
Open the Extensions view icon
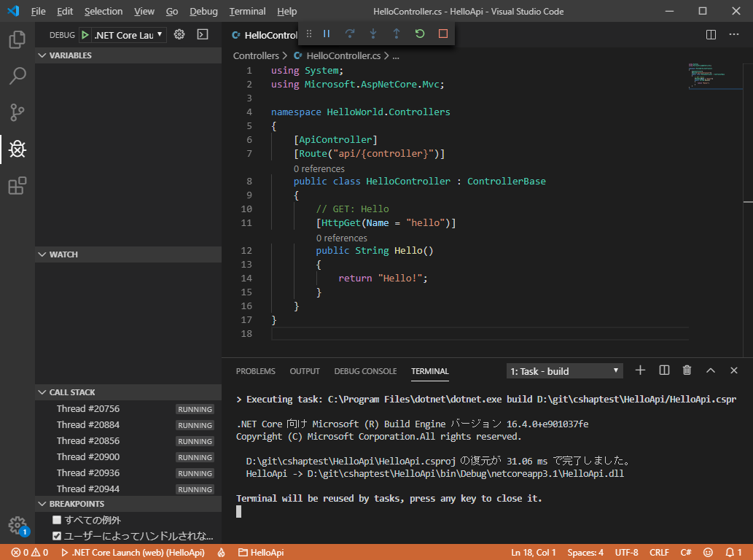pyautogui.click(x=17, y=186)
